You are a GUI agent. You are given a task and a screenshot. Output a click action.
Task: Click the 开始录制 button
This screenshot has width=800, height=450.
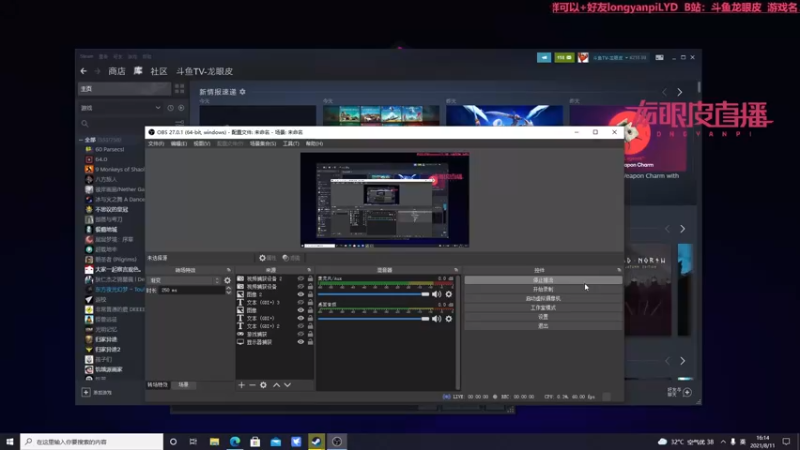[543, 289]
